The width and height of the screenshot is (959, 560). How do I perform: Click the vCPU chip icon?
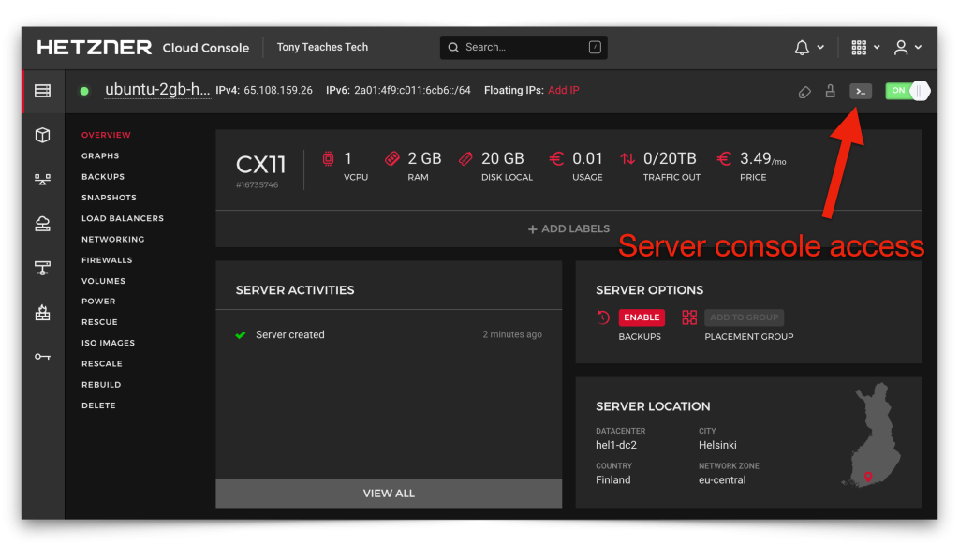tap(329, 159)
